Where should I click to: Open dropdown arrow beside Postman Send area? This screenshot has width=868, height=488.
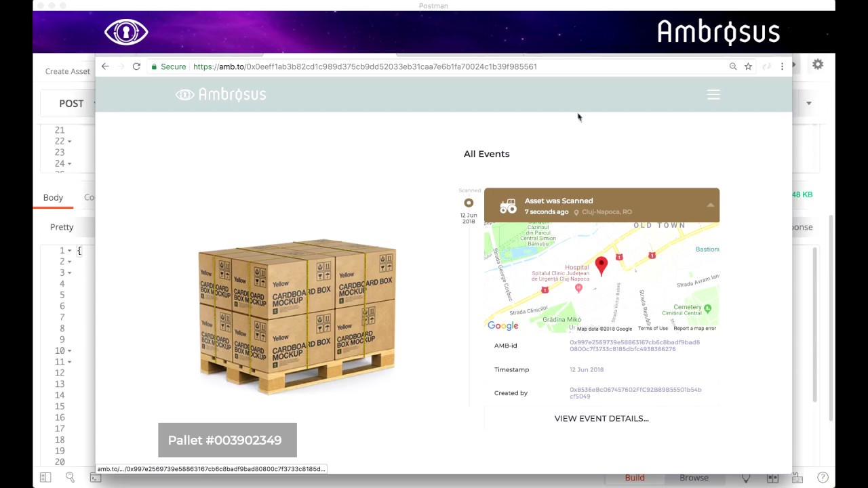coord(808,104)
